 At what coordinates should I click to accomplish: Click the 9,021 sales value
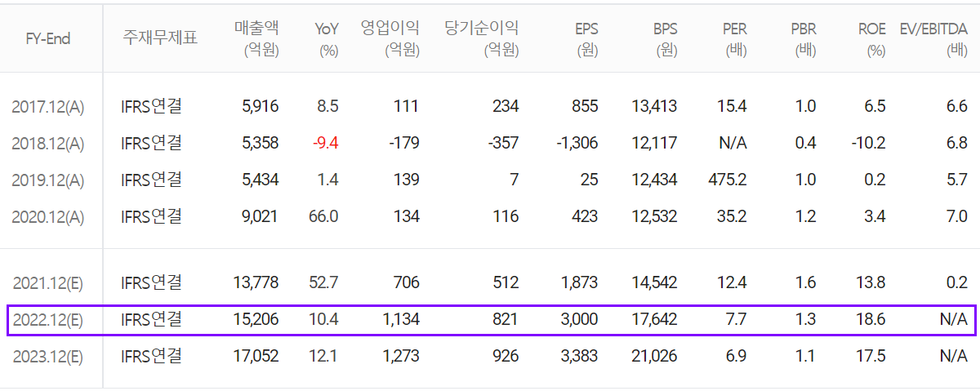(x=261, y=216)
